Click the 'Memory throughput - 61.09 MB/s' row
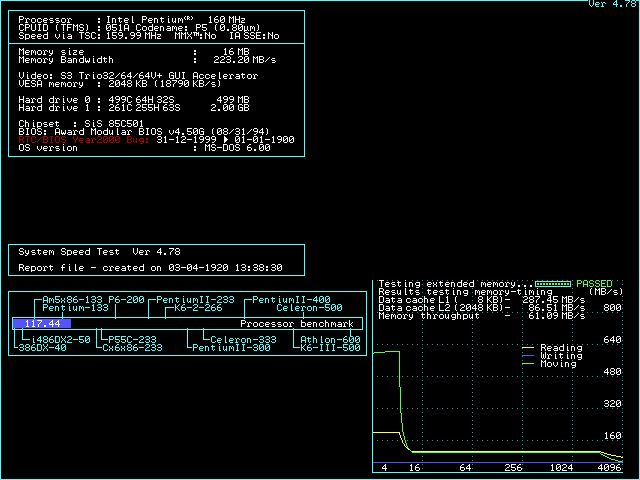This screenshot has height=480, width=640. click(482, 316)
